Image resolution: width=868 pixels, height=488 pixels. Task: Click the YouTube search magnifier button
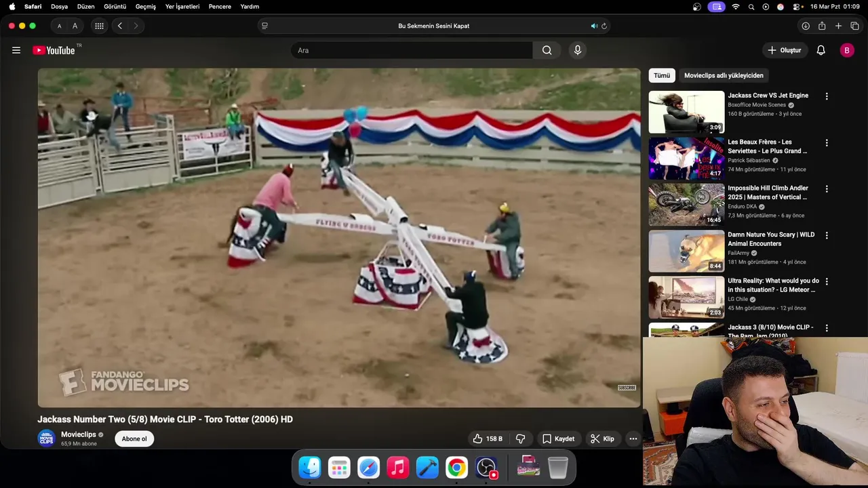[x=547, y=50]
